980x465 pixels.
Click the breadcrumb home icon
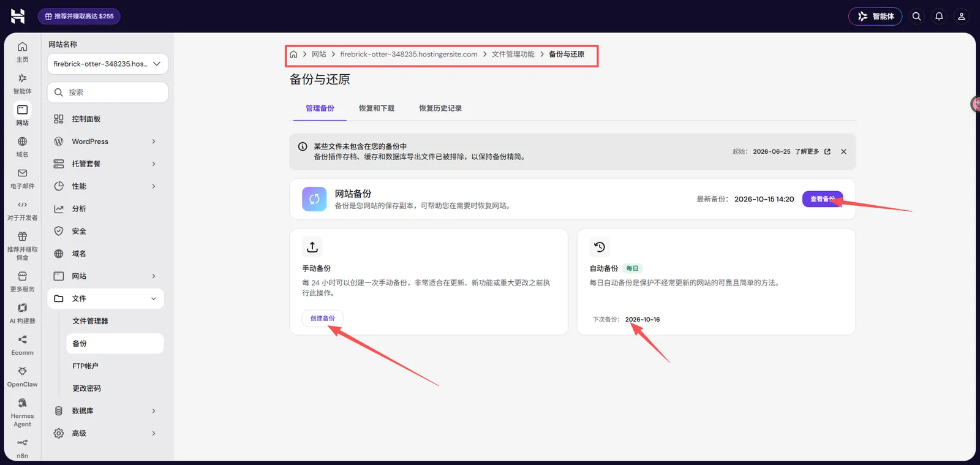(x=293, y=54)
